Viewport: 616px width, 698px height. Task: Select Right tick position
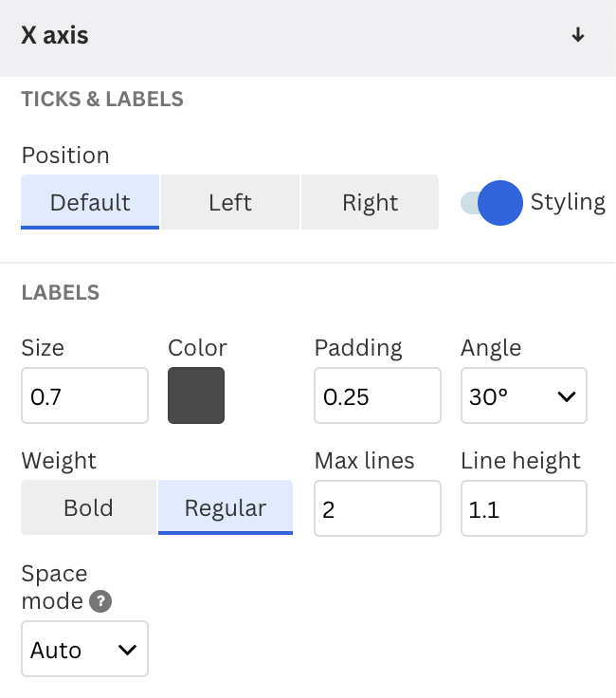click(370, 202)
